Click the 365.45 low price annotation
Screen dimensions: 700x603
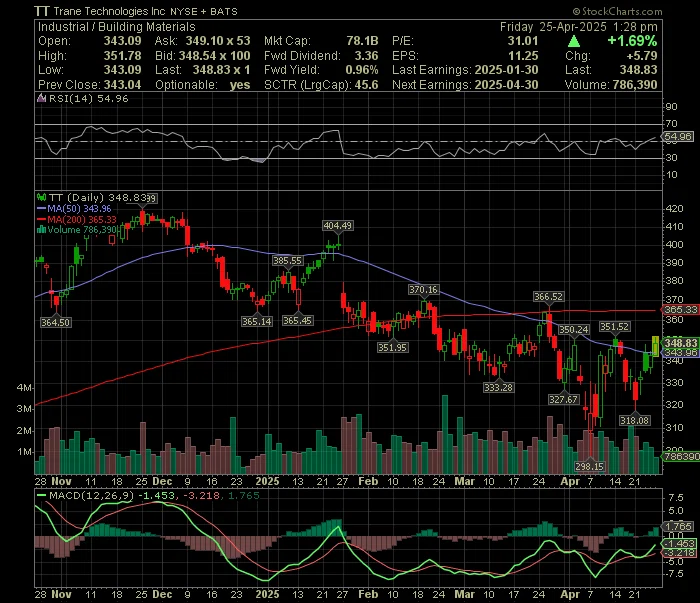(298, 320)
